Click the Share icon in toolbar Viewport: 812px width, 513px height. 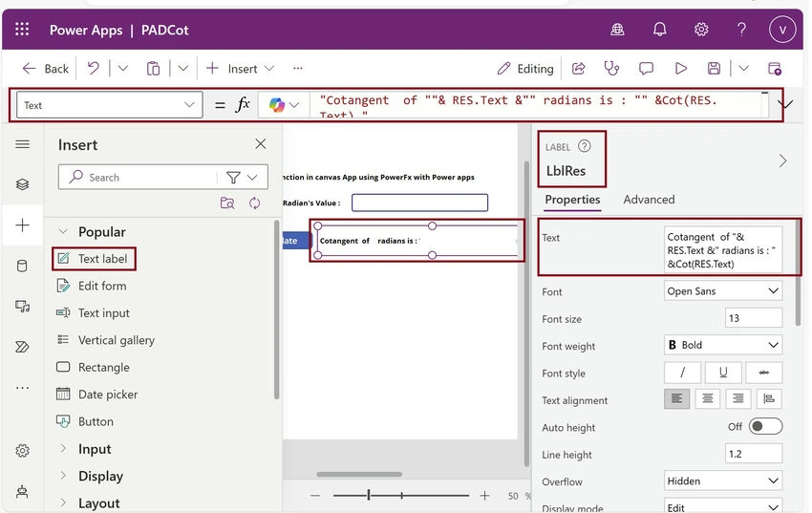tap(579, 69)
